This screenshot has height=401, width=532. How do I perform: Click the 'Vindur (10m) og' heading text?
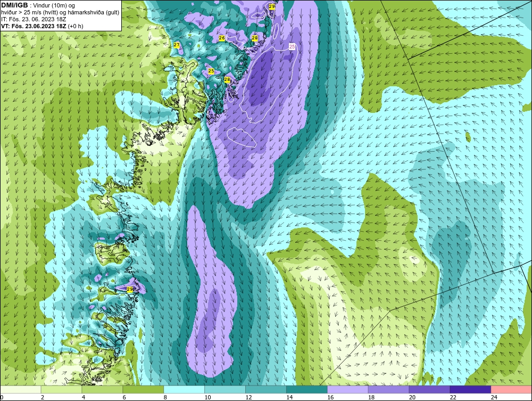click(53, 6)
